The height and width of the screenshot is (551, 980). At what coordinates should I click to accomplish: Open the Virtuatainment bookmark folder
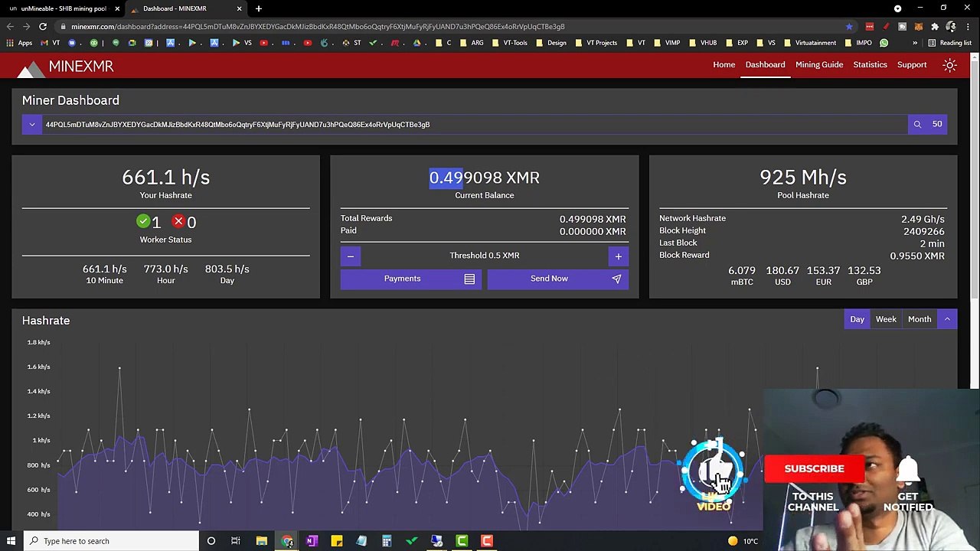810,43
